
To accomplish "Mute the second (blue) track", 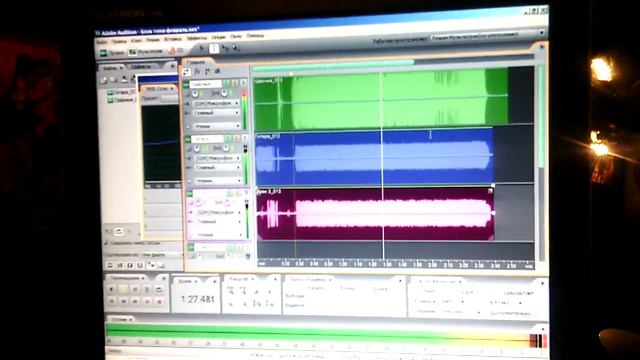I will pos(228,139).
